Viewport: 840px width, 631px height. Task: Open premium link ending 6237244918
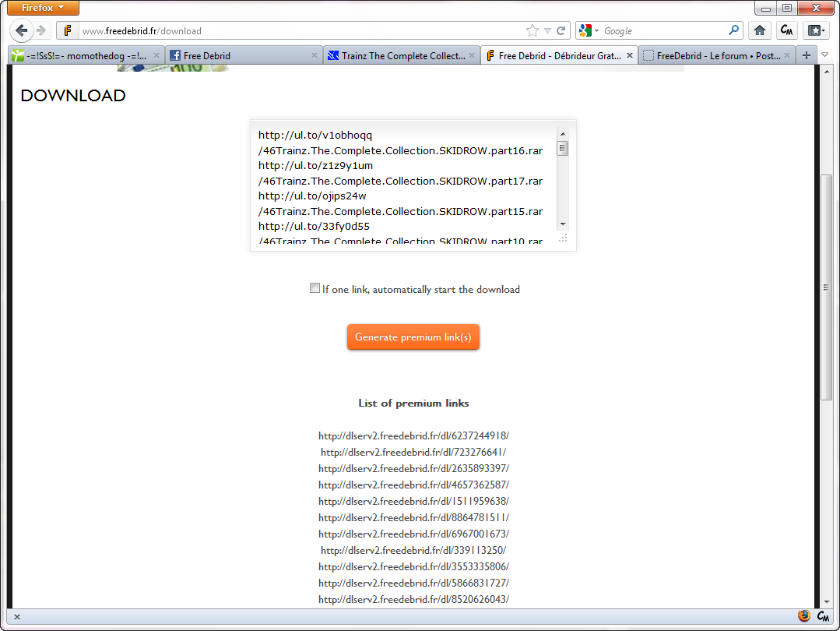[413, 435]
